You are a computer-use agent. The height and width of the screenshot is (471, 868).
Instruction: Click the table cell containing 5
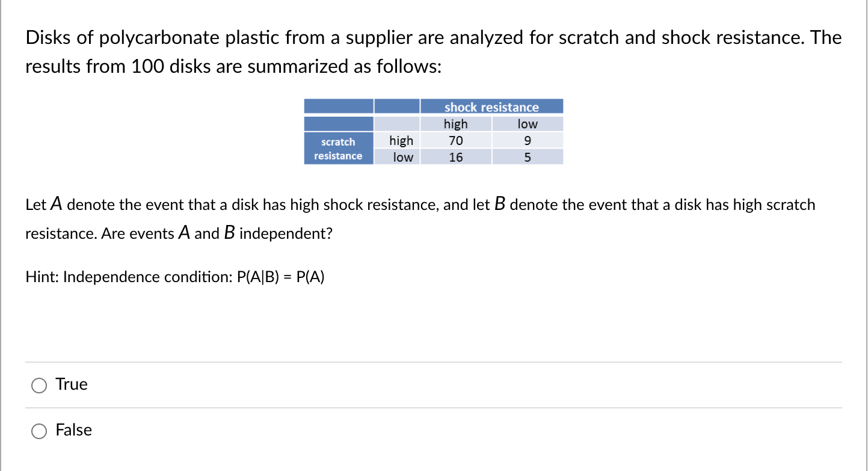(x=528, y=157)
